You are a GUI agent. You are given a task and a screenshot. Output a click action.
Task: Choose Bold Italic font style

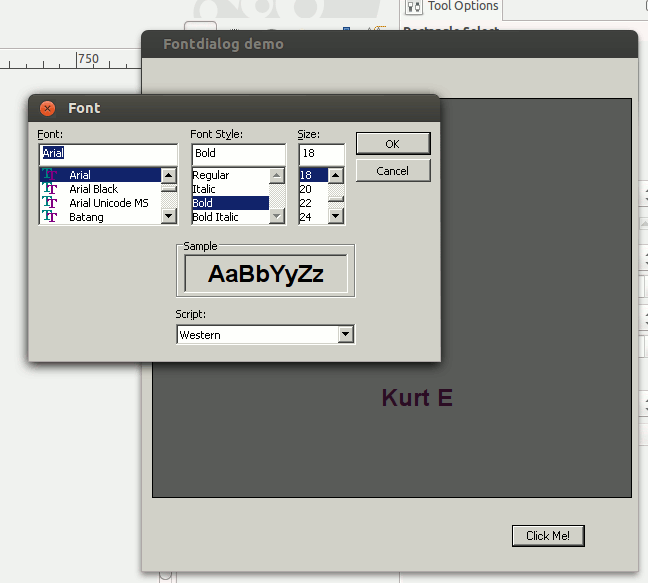pos(215,217)
